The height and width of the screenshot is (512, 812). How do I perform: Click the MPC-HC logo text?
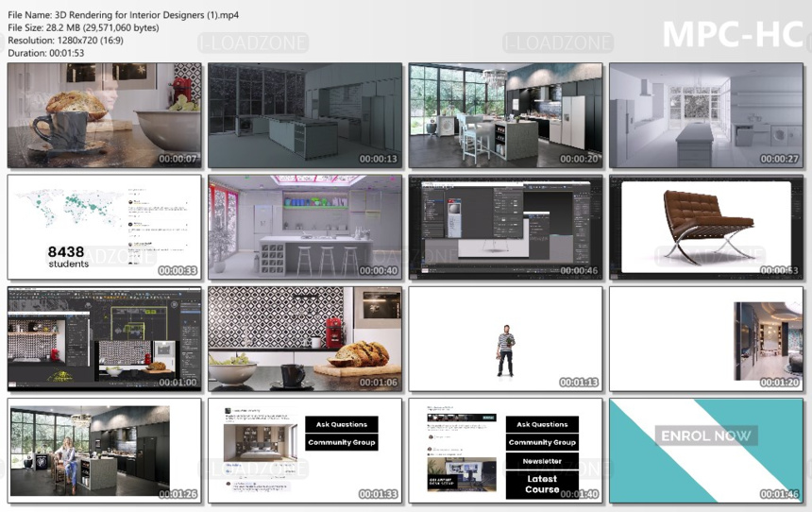[733, 35]
